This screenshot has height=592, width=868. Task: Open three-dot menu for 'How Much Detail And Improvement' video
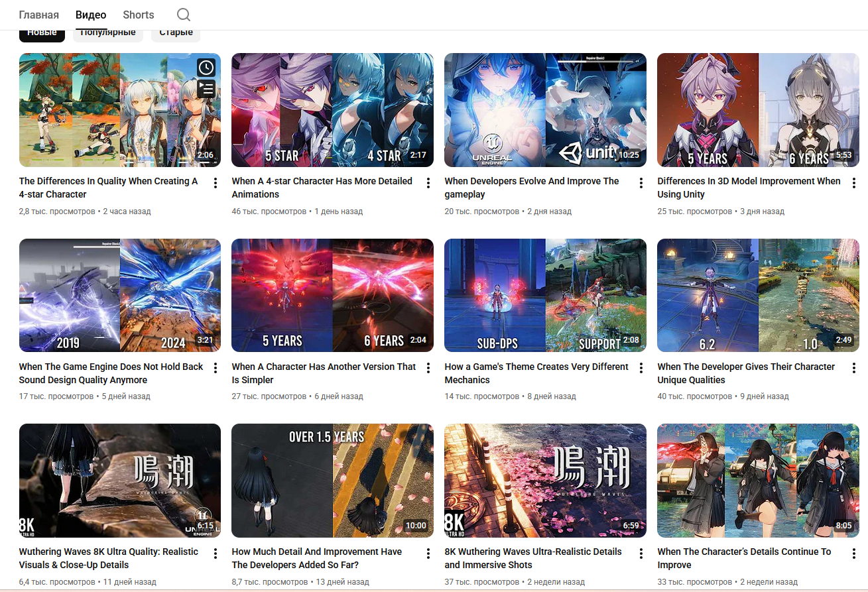[x=428, y=554]
